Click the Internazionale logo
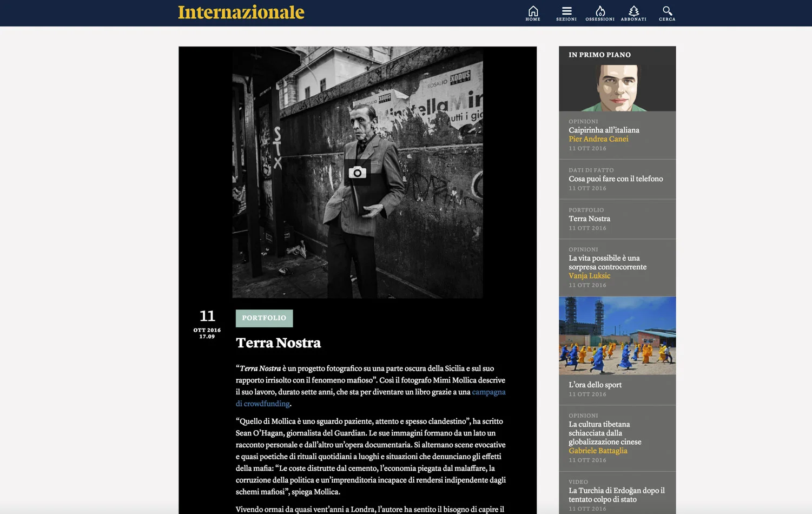The width and height of the screenshot is (812, 514). pyautogui.click(x=241, y=12)
